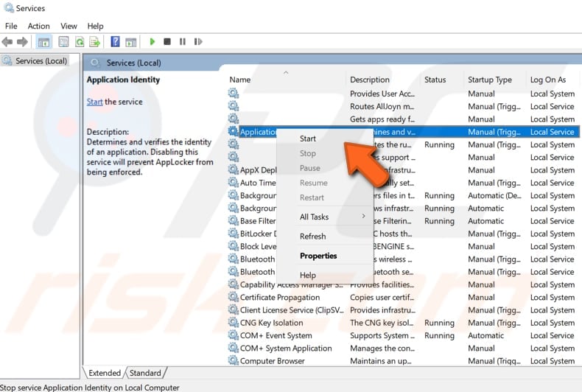
Task: Sort by the Description column header
Action: pos(370,80)
